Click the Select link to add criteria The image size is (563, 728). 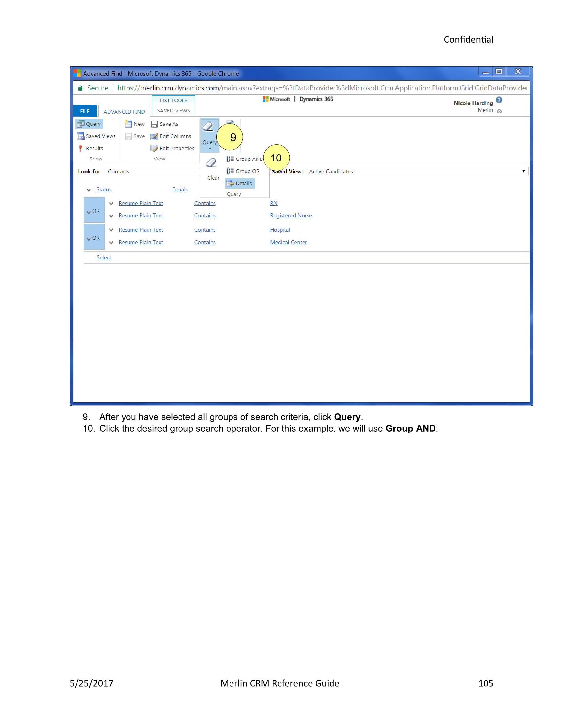104,257
